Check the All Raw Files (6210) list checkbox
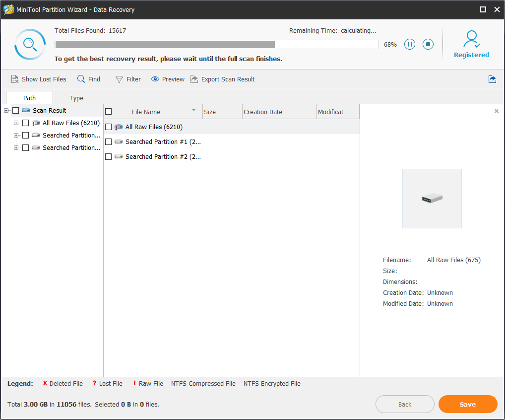 pos(109,127)
